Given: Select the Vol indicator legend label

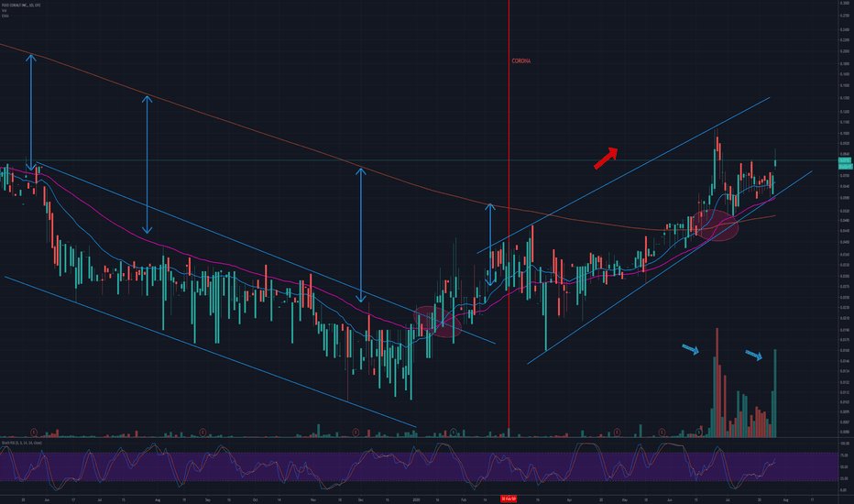Looking at the screenshot, I should 4,10.
